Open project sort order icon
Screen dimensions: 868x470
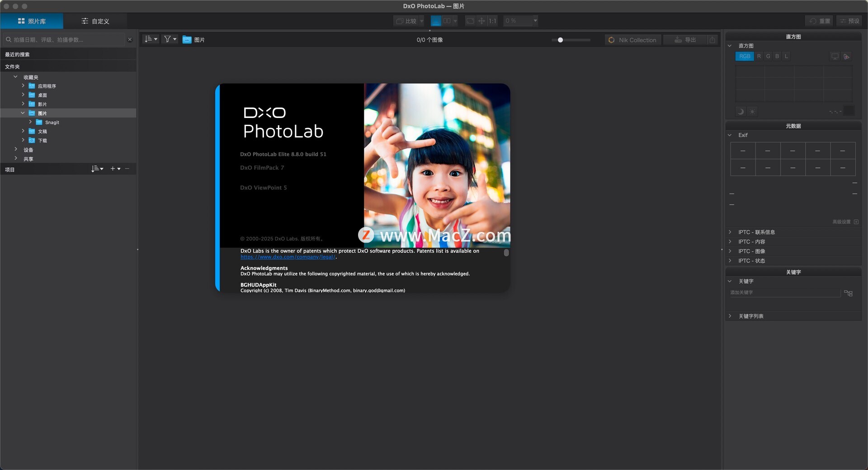97,169
